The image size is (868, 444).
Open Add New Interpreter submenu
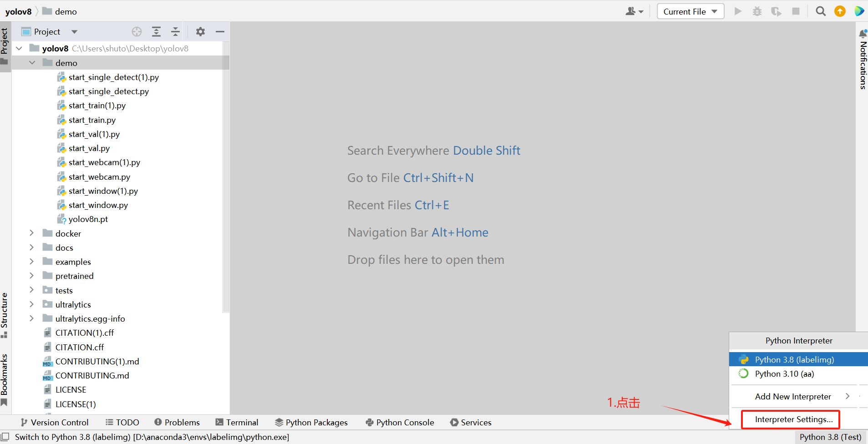798,397
